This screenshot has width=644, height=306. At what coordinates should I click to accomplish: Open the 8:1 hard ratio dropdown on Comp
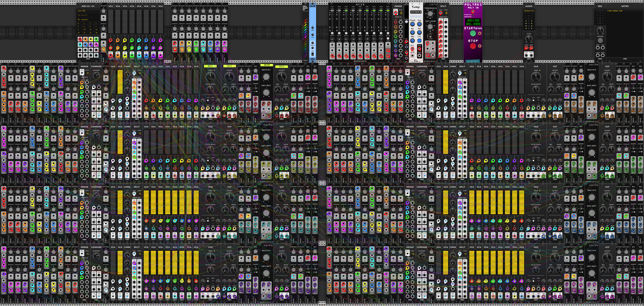coord(416,12)
